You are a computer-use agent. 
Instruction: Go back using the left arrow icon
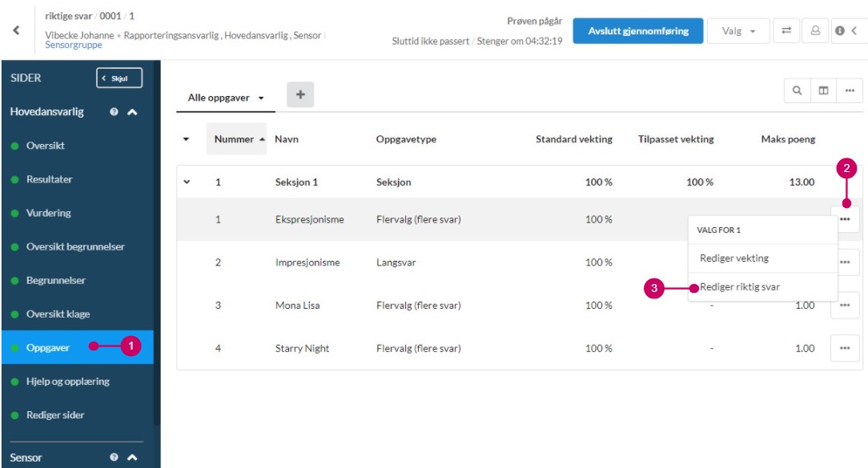[16, 30]
